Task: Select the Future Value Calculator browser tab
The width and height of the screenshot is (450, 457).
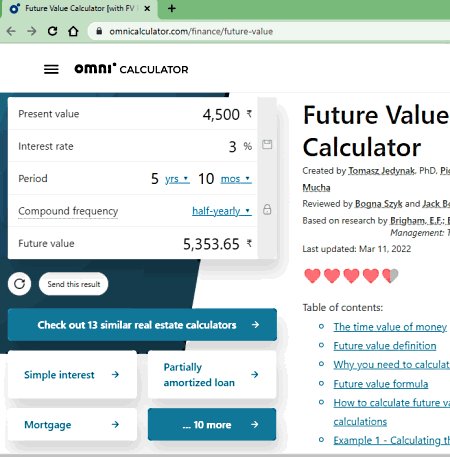Action: (79, 9)
